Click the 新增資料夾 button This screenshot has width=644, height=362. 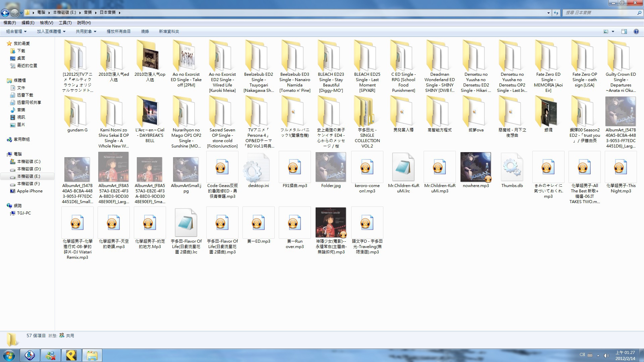pyautogui.click(x=169, y=32)
